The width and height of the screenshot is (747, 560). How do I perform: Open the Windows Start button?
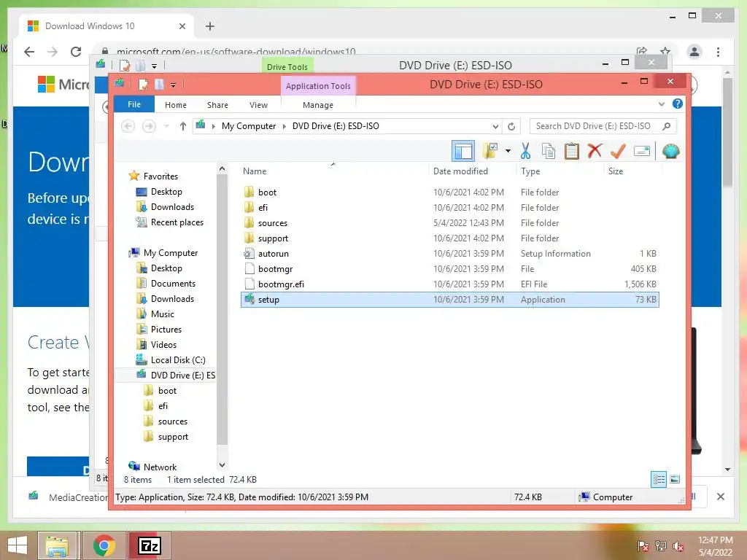pyautogui.click(x=17, y=545)
